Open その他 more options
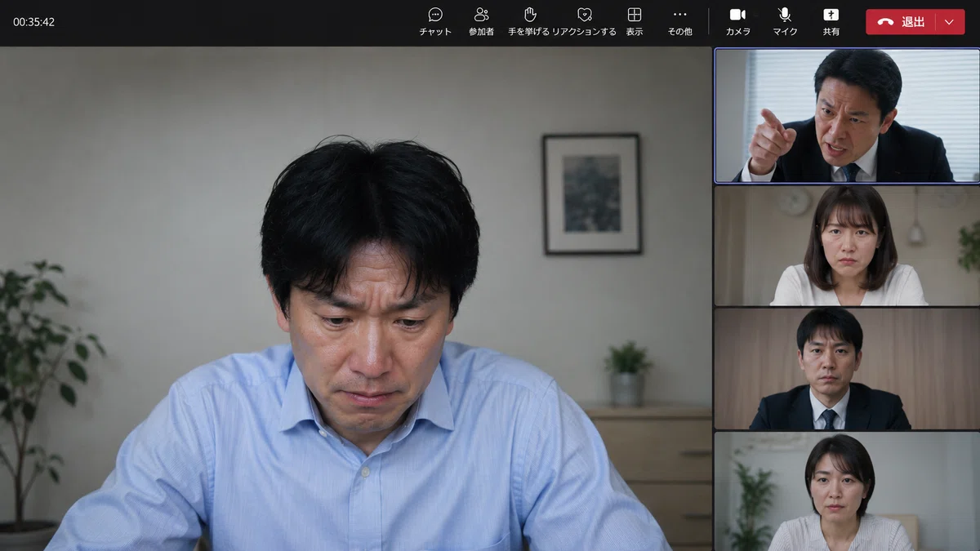980x551 pixels. 679,22
